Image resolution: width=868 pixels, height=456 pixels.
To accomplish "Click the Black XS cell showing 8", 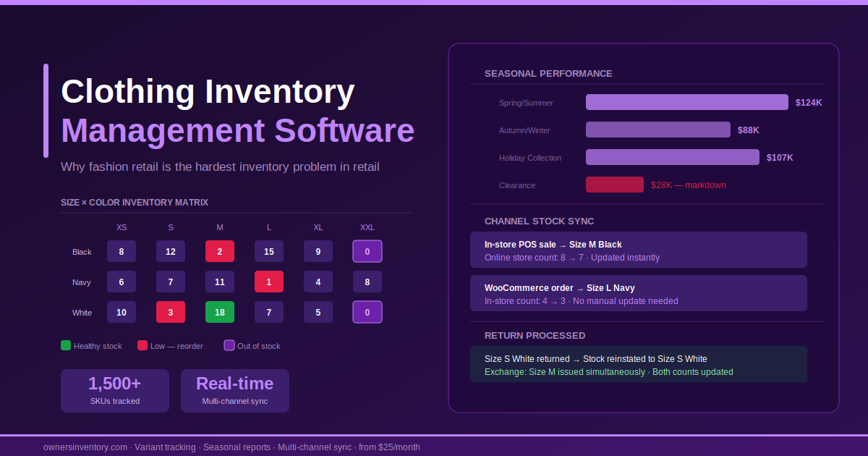I will click(x=122, y=251).
